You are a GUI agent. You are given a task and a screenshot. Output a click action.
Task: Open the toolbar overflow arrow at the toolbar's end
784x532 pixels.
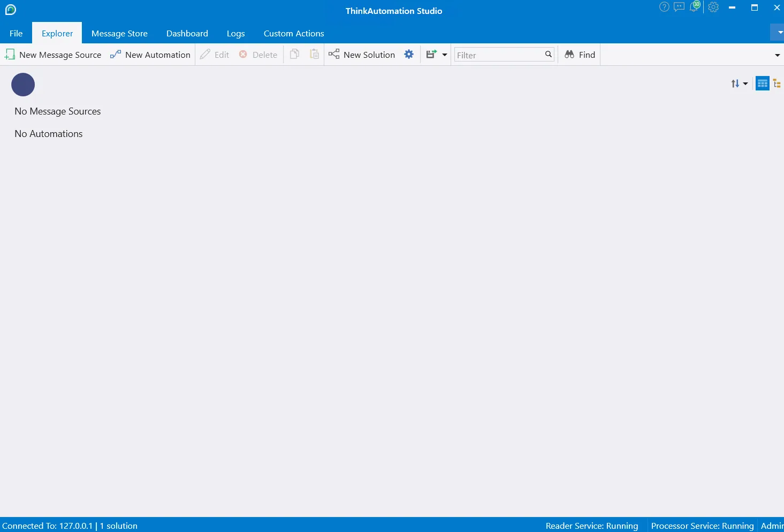pyautogui.click(x=778, y=55)
